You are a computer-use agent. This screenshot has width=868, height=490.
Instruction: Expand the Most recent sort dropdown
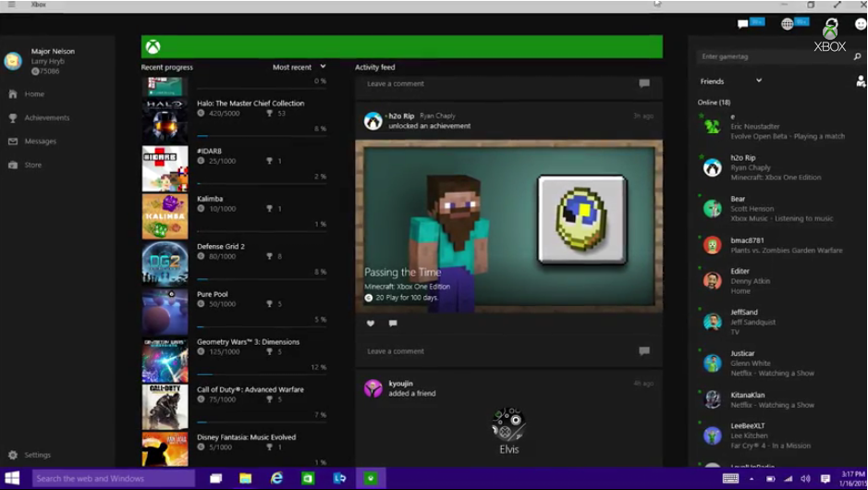[x=299, y=67]
